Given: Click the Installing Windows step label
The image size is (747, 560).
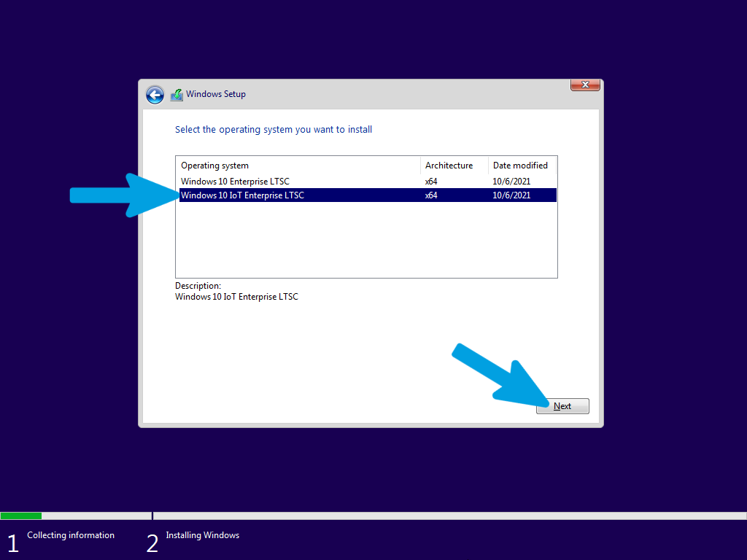Looking at the screenshot, I should coord(203,535).
